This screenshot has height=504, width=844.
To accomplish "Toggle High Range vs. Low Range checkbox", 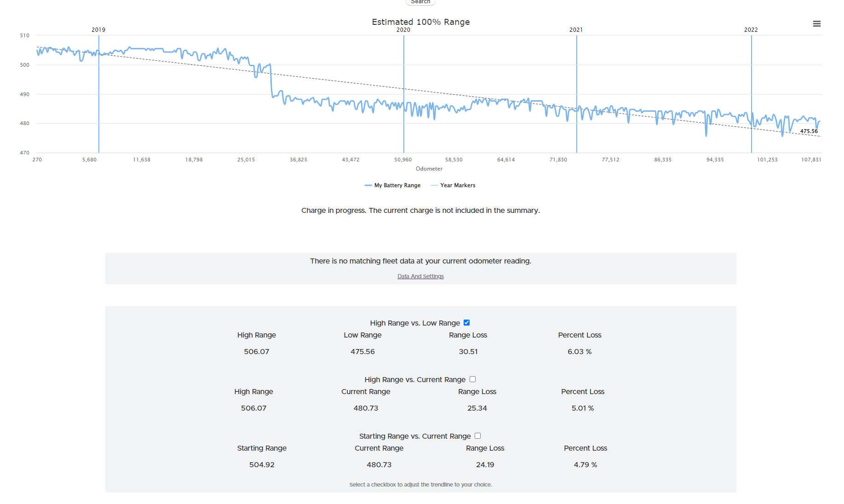I will (466, 322).
